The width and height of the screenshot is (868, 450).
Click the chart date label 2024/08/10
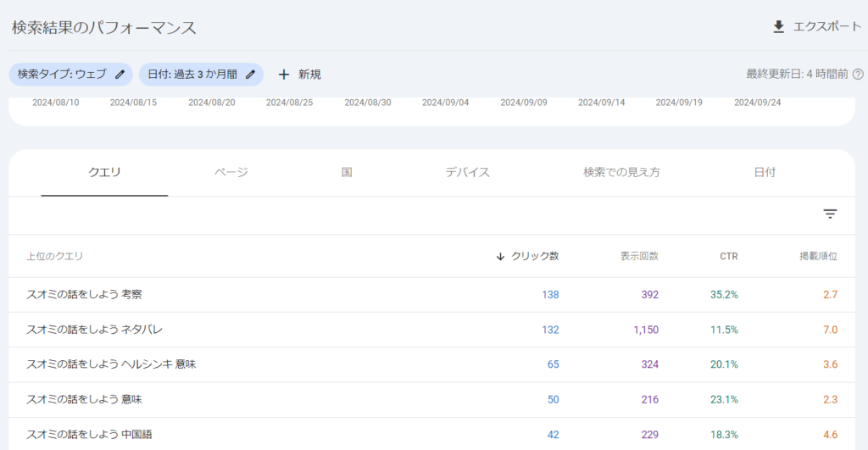point(55,103)
